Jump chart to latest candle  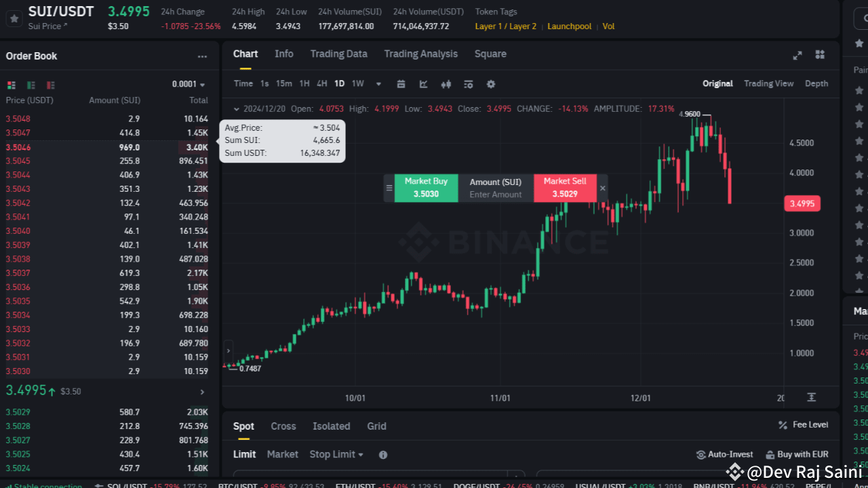coord(812,397)
